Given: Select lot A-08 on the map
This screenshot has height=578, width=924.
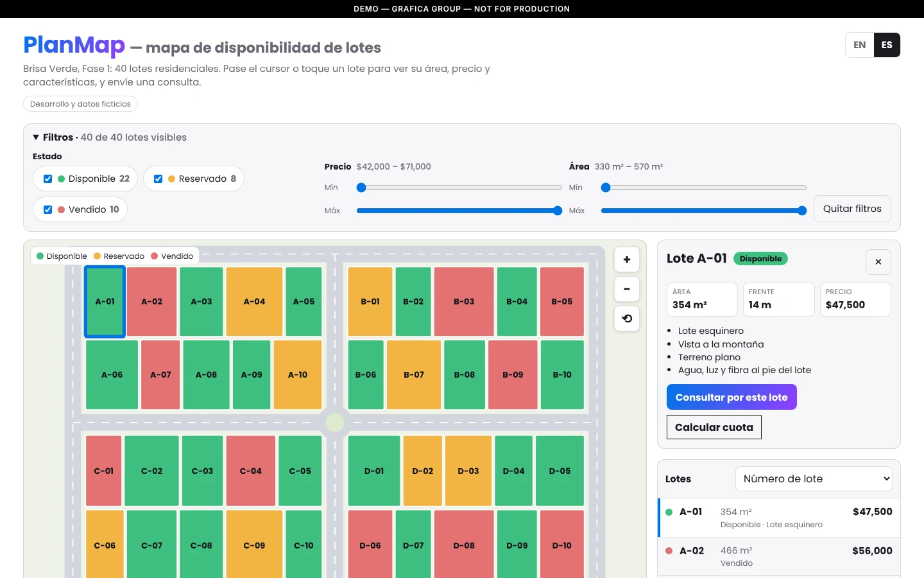Looking at the screenshot, I should coord(207,375).
